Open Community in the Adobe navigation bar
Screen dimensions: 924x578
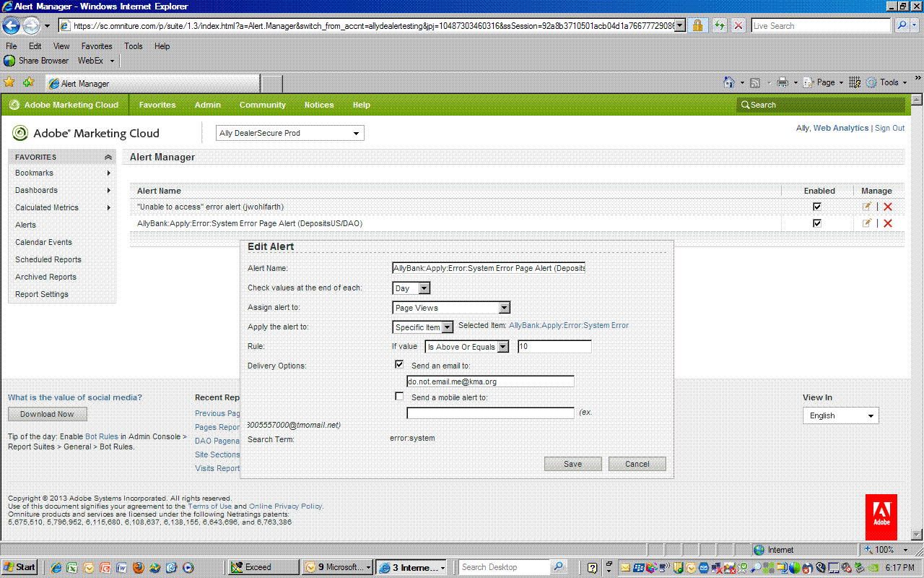click(x=263, y=105)
